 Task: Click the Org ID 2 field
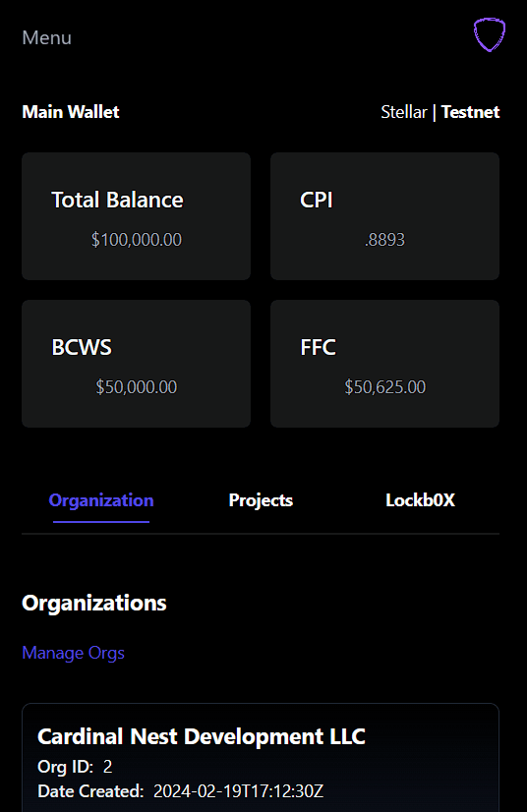tap(75, 767)
